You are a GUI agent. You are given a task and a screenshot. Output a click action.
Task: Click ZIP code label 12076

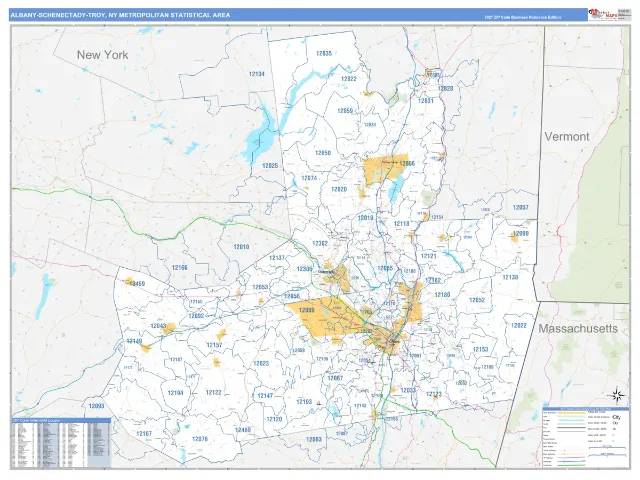[x=200, y=439]
